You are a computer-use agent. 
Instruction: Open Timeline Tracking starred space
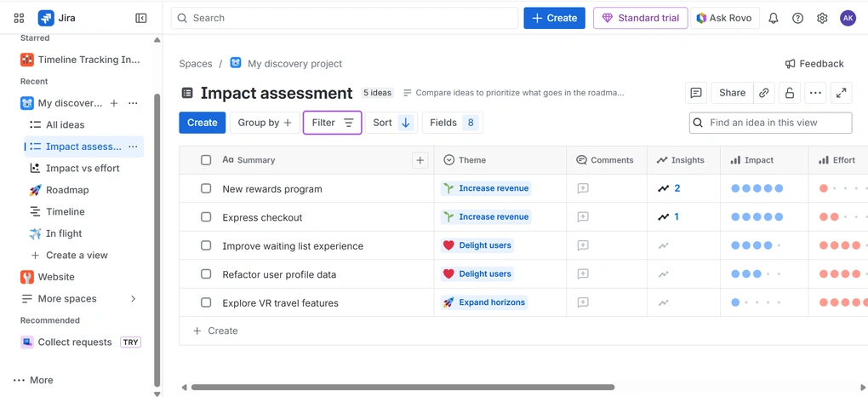pyautogui.click(x=80, y=60)
